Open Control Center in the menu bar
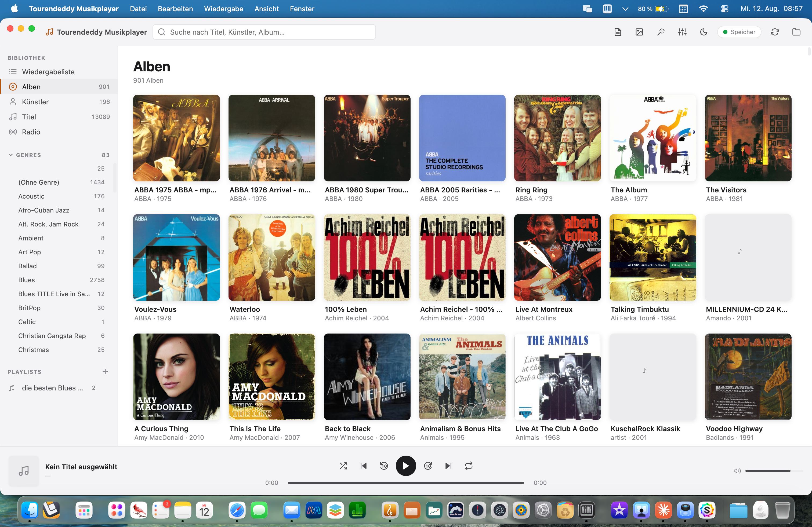This screenshot has height=527, width=812. [724, 9]
